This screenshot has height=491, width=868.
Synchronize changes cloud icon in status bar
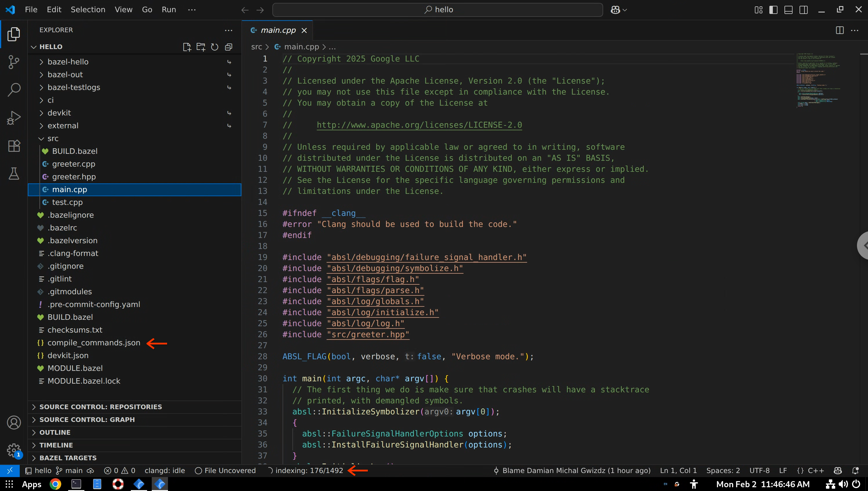point(90,470)
